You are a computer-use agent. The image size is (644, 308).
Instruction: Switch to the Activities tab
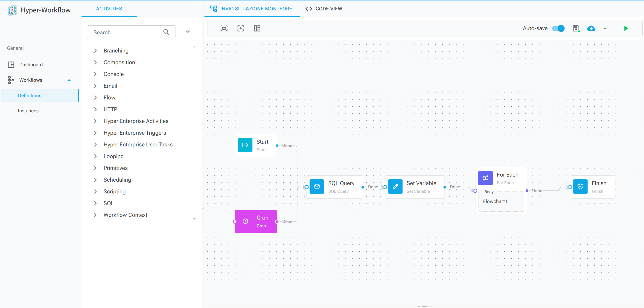[109, 9]
